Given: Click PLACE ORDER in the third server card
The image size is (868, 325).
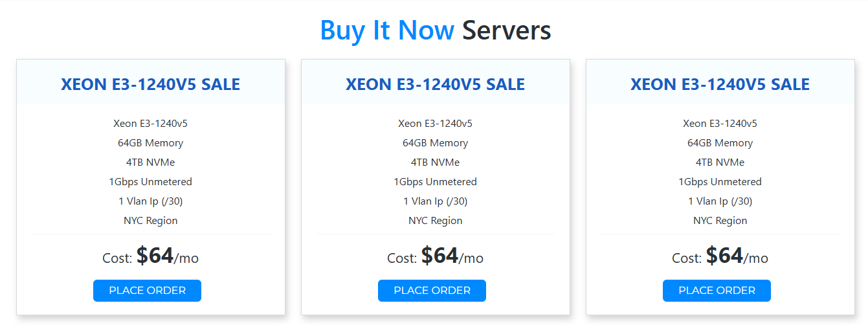Looking at the screenshot, I should pos(717,291).
